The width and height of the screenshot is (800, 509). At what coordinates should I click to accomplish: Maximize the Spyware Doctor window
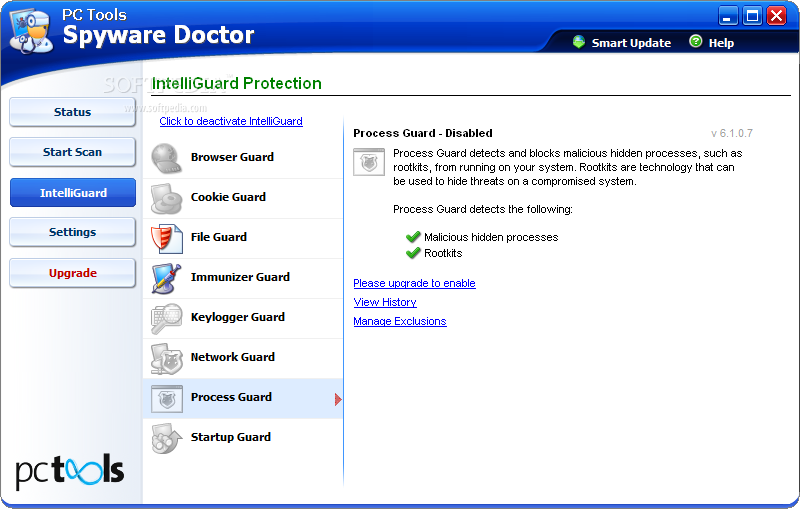pyautogui.click(x=752, y=16)
